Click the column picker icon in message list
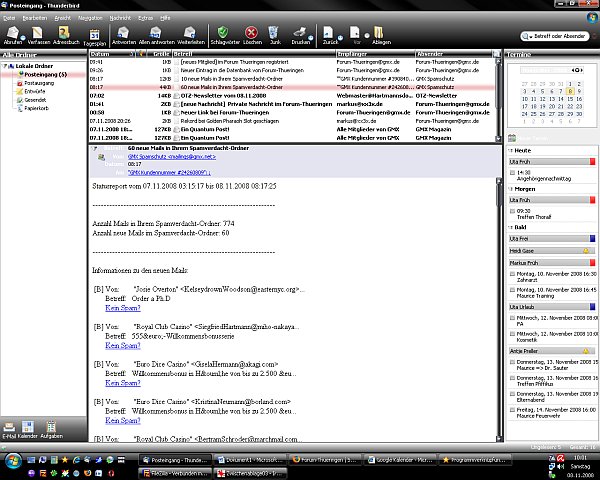Screen dimensions: 600x480 496,54
